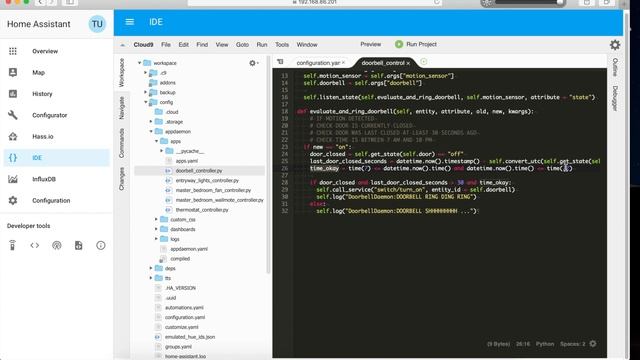Expand the custom_css folder
Screen dimensions: 640x360
(156, 219)
